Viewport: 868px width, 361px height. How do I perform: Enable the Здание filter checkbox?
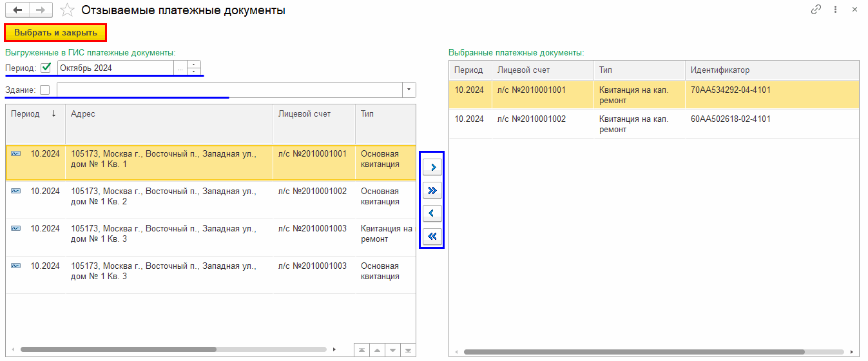pyautogui.click(x=44, y=90)
